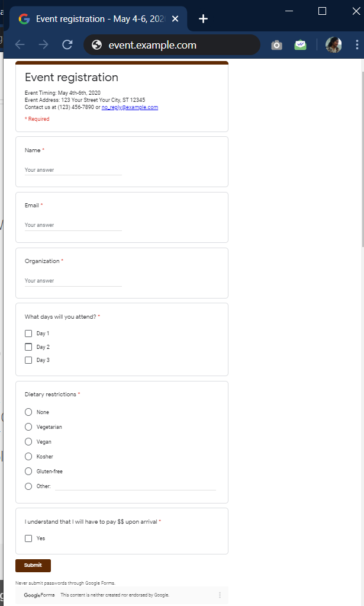Click the camera extension icon
The width and height of the screenshot is (364, 606).
276,45
